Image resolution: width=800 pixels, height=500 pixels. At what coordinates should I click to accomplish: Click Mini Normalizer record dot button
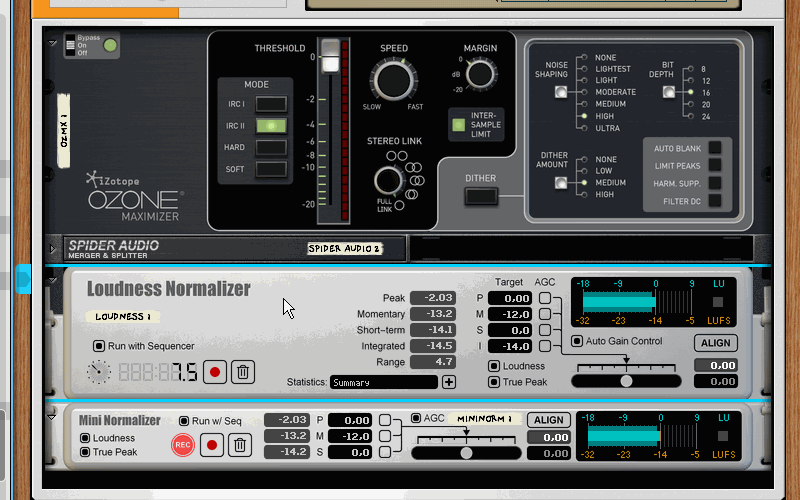click(x=212, y=445)
